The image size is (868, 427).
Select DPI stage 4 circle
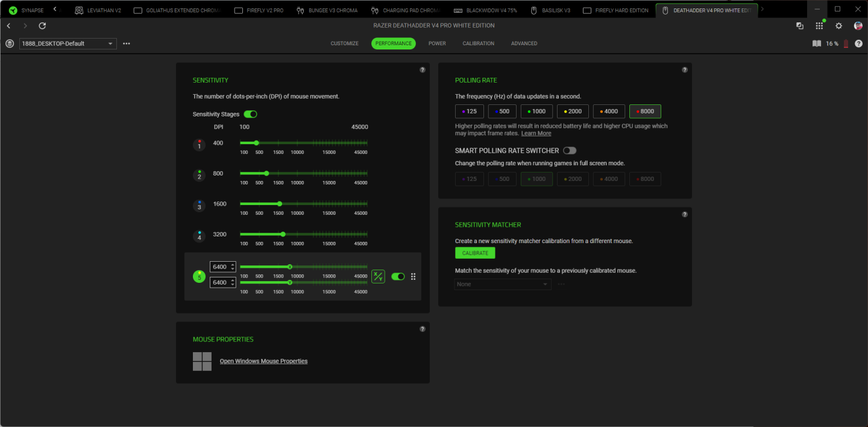click(199, 236)
